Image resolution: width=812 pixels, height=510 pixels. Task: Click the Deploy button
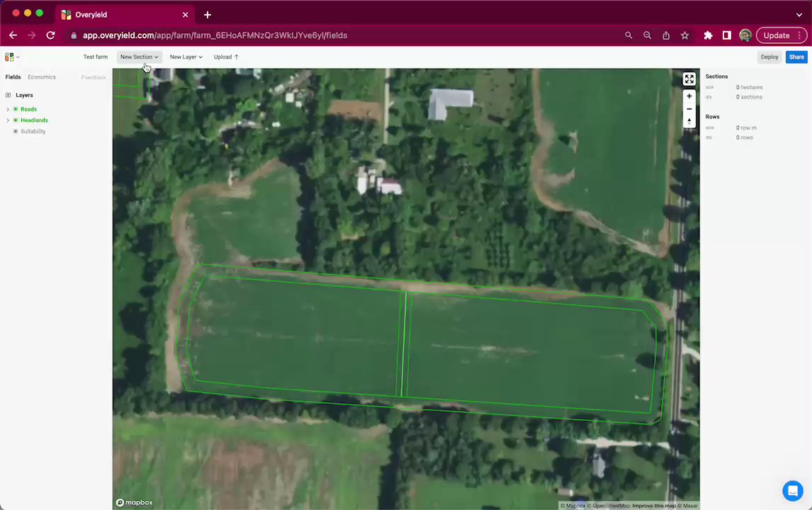point(769,57)
